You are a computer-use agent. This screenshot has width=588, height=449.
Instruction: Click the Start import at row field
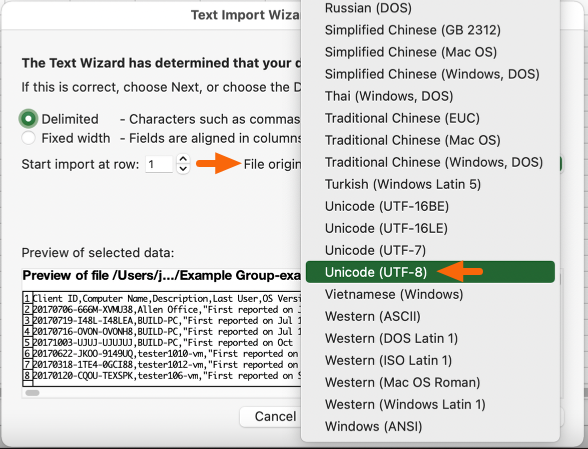coord(159,164)
